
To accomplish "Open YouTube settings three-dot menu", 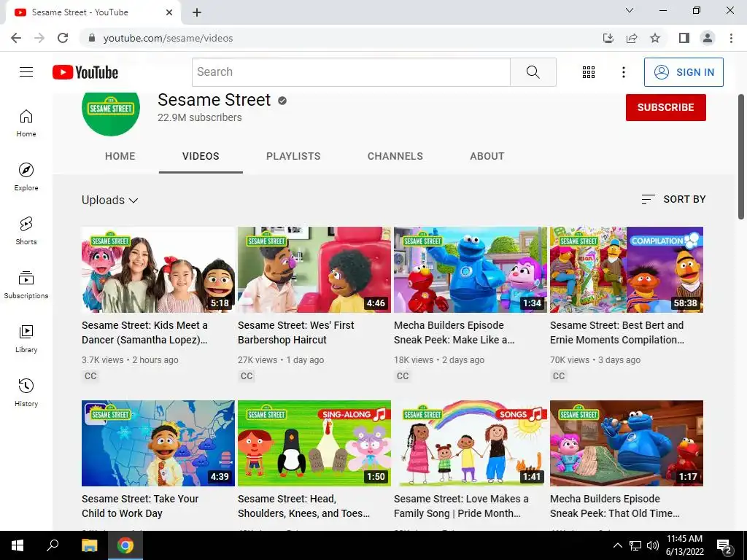I will point(623,72).
